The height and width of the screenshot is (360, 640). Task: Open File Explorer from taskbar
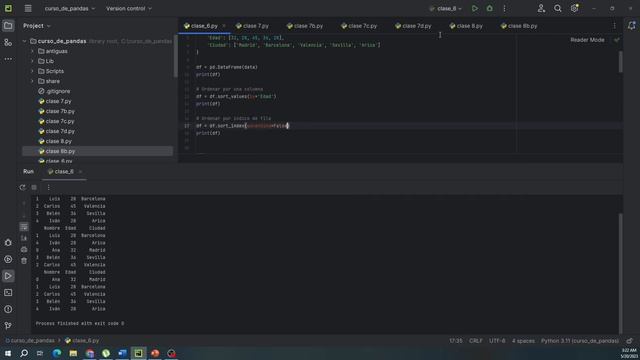pos(73,353)
